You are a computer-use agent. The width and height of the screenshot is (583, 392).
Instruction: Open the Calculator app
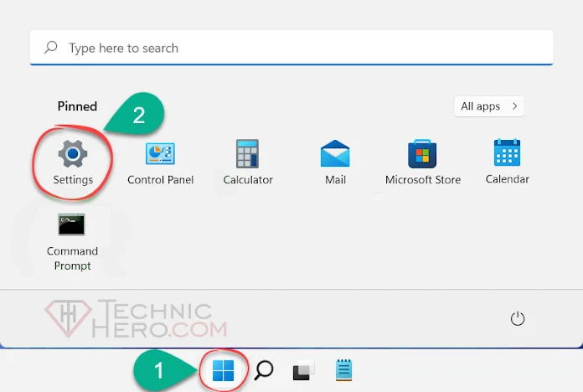click(248, 162)
